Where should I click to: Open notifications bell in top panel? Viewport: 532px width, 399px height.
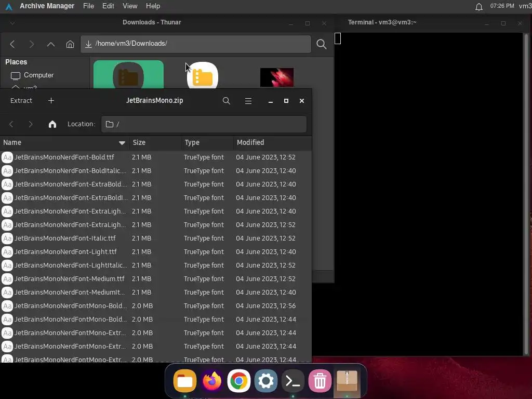click(x=478, y=6)
